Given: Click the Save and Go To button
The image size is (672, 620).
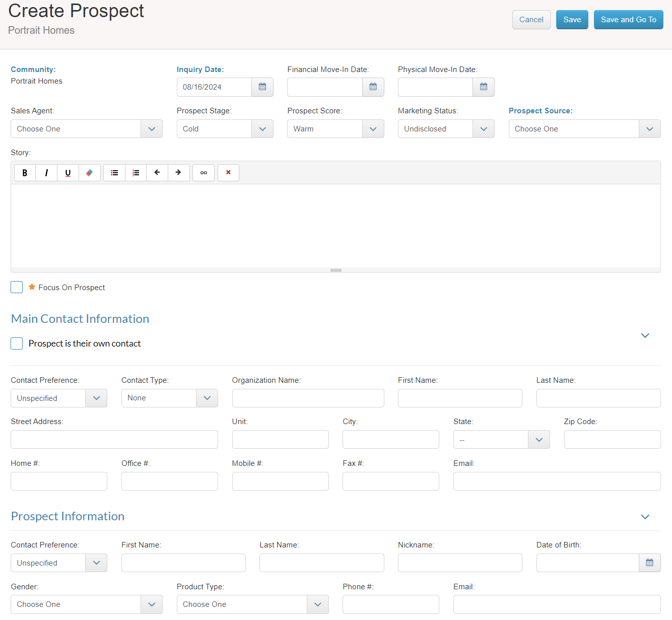Looking at the screenshot, I should pos(629,20).
